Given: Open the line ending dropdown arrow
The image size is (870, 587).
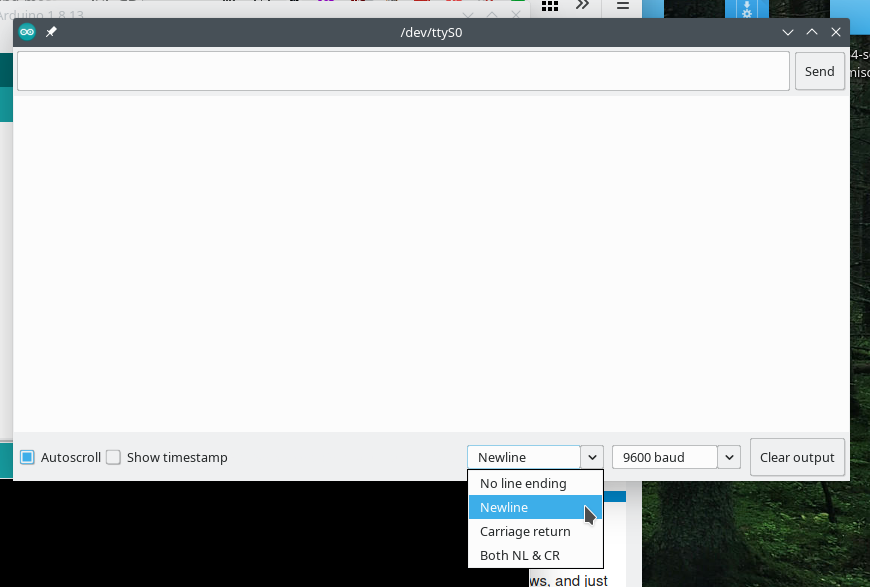Looking at the screenshot, I should click(592, 457).
